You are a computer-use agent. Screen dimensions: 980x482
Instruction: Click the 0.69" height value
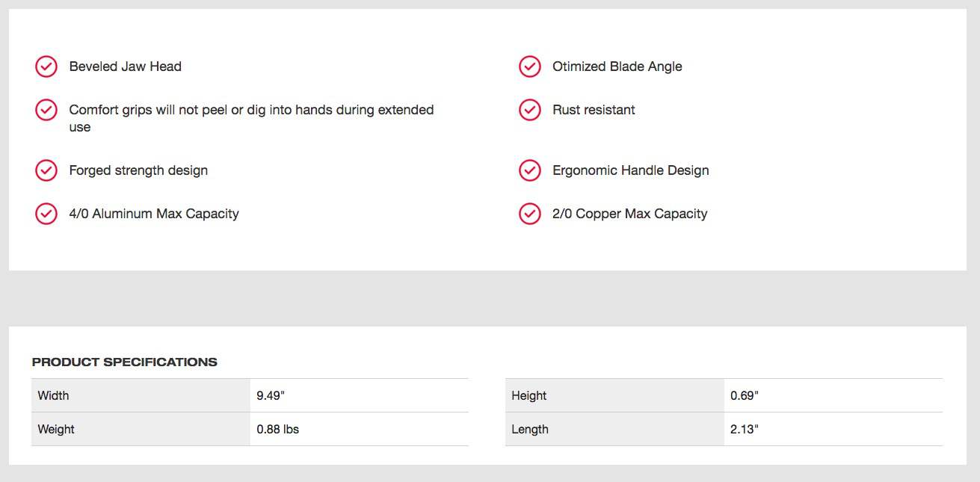point(745,395)
